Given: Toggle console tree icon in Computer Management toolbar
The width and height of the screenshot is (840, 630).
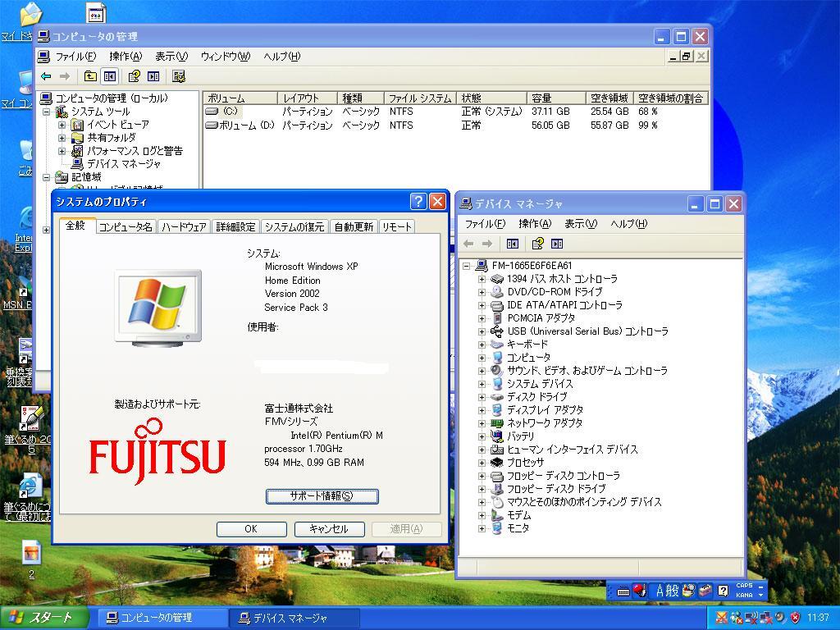Looking at the screenshot, I should (x=110, y=76).
